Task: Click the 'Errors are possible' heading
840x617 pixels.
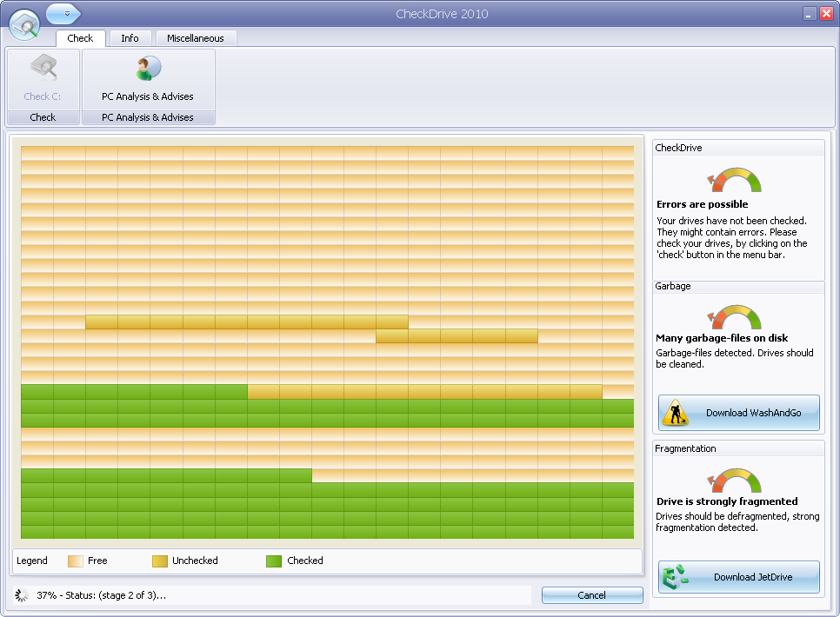Action: [703, 204]
